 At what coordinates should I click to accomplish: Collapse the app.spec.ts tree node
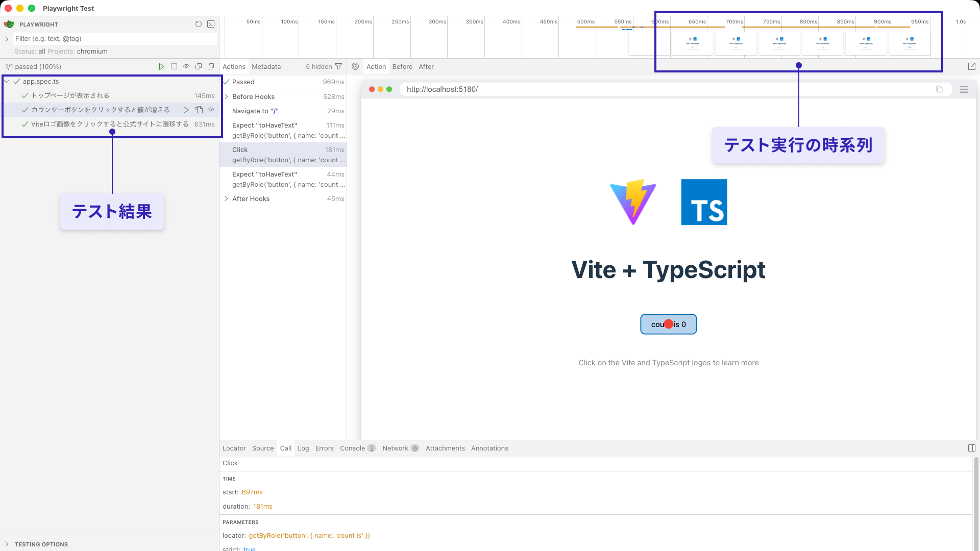pyautogui.click(x=7, y=81)
